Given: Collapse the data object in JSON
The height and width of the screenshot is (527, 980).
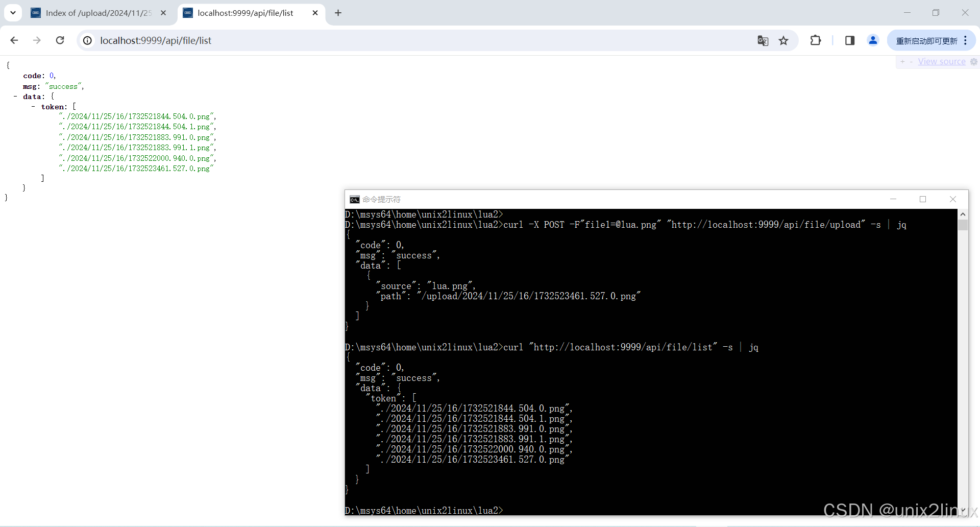Looking at the screenshot, I should (15, 97).
